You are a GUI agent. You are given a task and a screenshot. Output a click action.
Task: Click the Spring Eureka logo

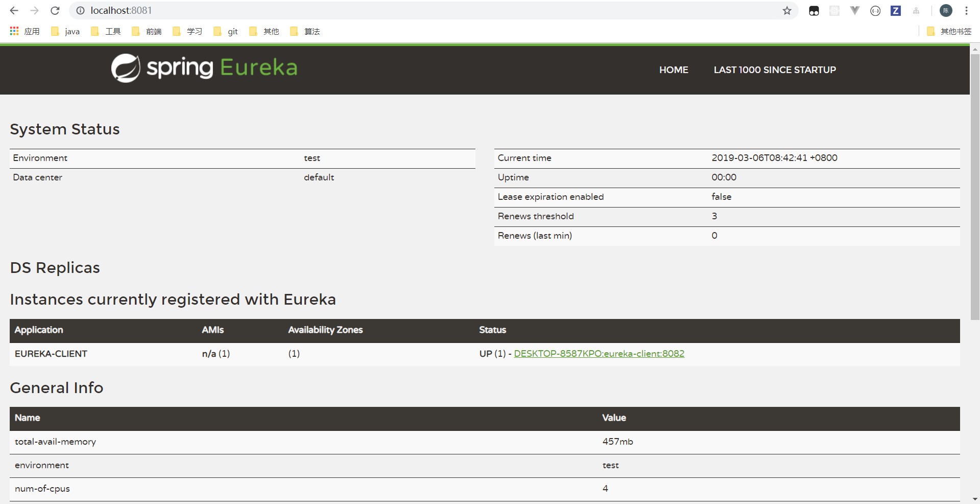pos(204,68)
